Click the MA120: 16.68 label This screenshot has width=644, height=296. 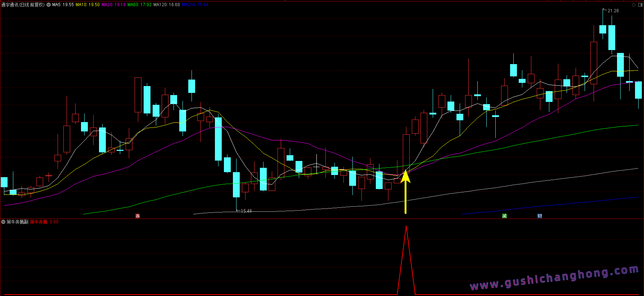[x=166, y=5]
